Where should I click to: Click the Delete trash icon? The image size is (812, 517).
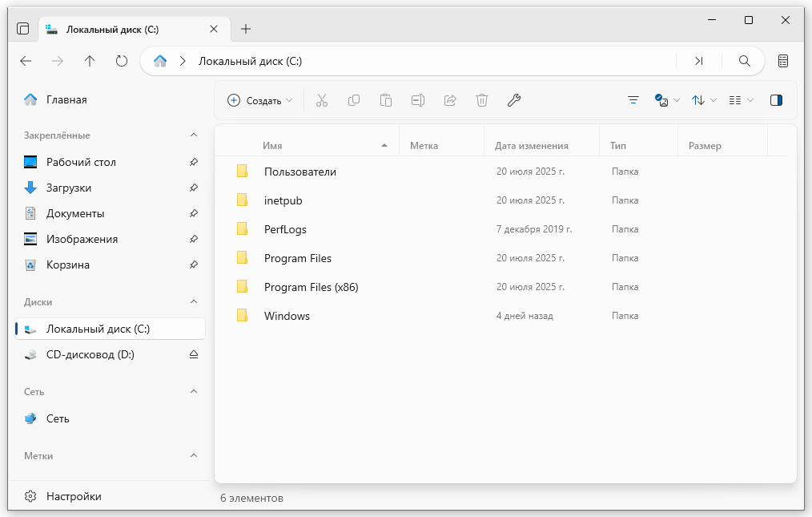482,100
